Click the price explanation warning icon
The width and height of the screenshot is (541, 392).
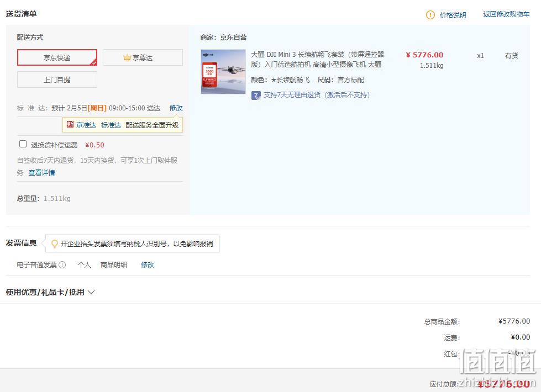[430, 15]
